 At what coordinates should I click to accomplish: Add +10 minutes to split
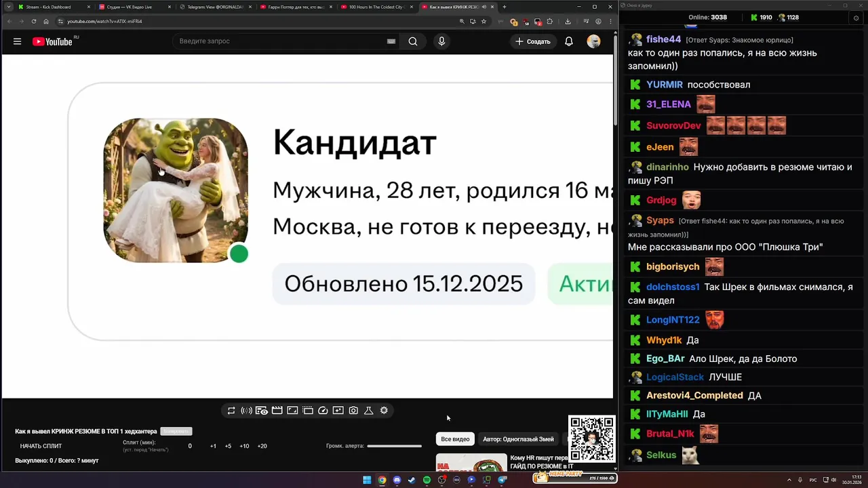(x=244, y=446)
